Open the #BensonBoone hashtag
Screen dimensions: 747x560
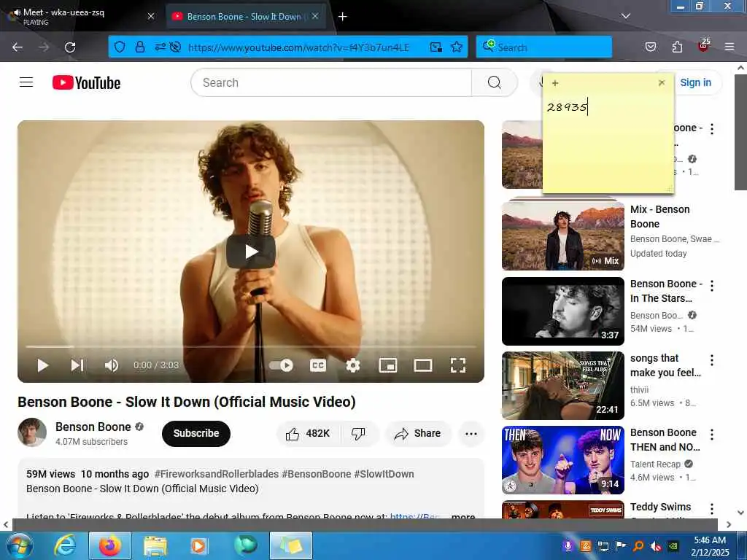coord(316,474)
